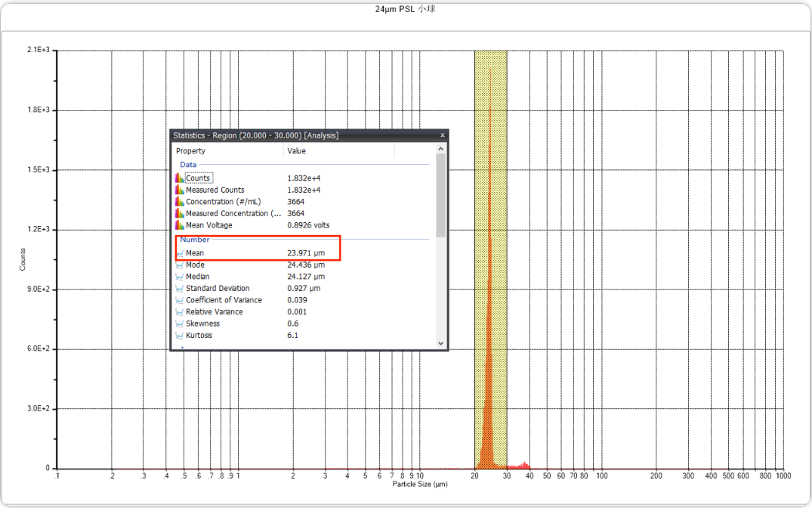
Task: Click the scroll up arrow in Statistics panel
Action: tap(440, 149)
